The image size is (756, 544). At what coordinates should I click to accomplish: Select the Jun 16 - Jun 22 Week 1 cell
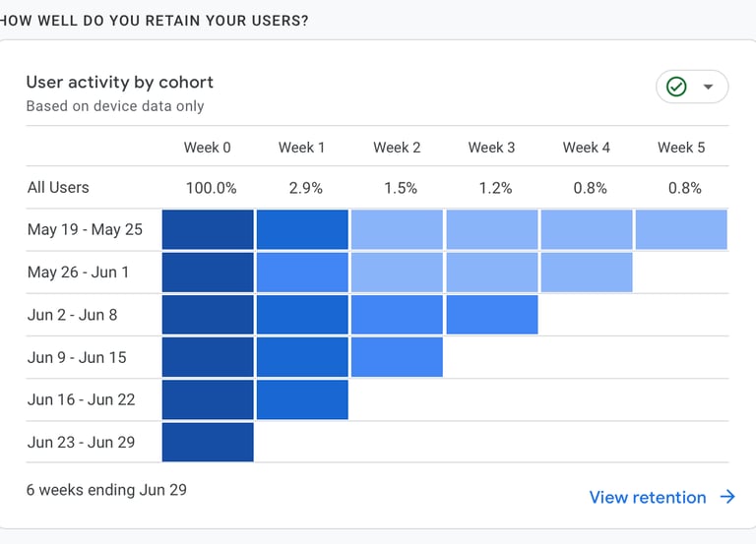click(x=302, y=399)
